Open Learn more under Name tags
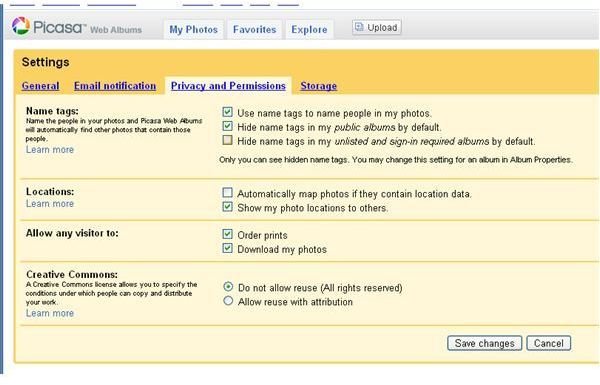 click(50, 150)
